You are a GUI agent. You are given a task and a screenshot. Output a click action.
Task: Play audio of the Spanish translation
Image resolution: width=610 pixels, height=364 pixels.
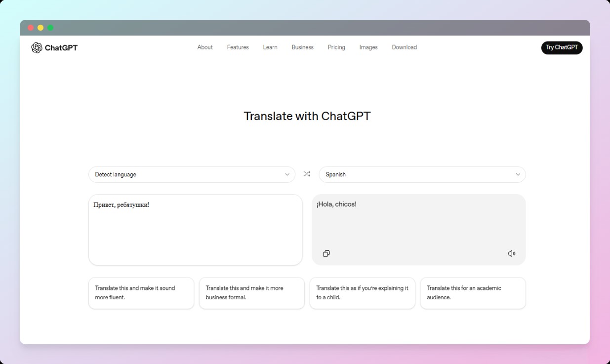click(x=512, y=253)
